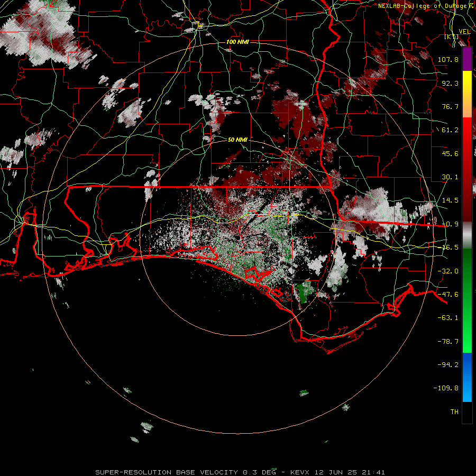Click the blue segment of the color bar

(467, 377)
